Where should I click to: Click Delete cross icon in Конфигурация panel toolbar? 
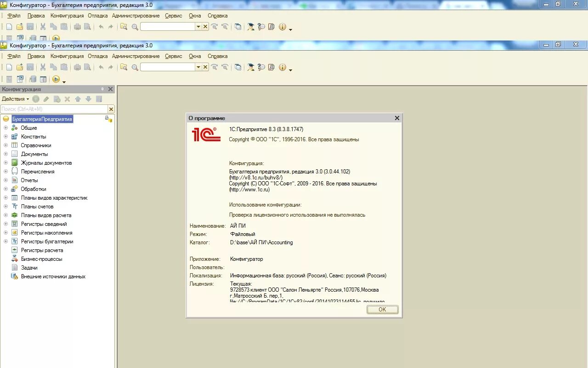[67, 99]
